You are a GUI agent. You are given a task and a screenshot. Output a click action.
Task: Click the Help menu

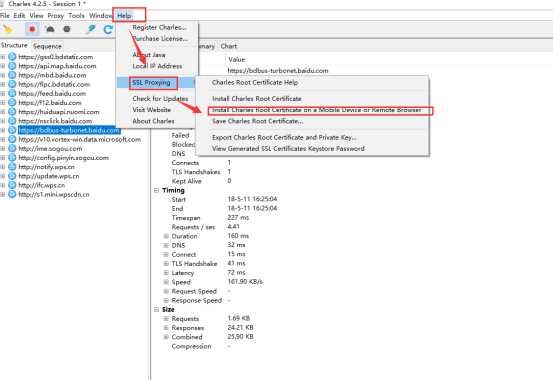pyautogui.click(x=124, y=16)
